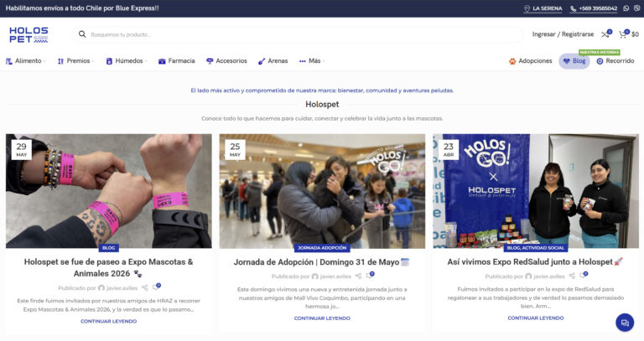
Task: Expand the Húmedos dropdown arrow
Action: (146, 61)
